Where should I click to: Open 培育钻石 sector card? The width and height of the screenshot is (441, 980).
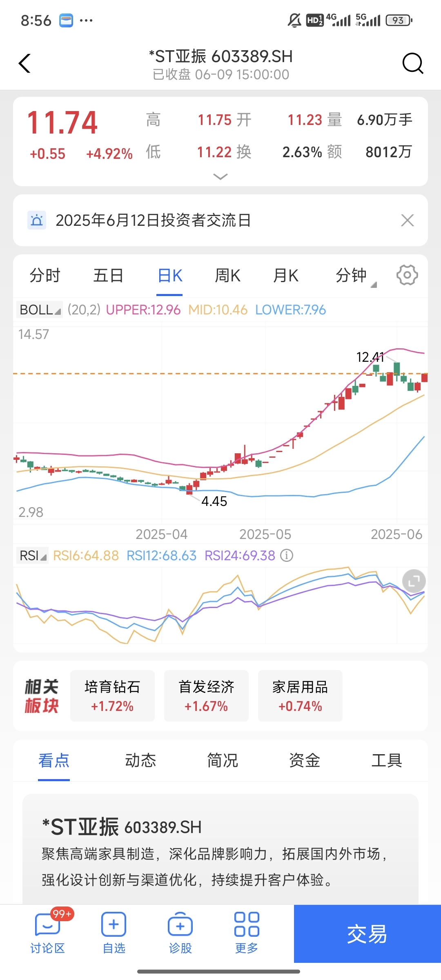[x=112, y=696]
